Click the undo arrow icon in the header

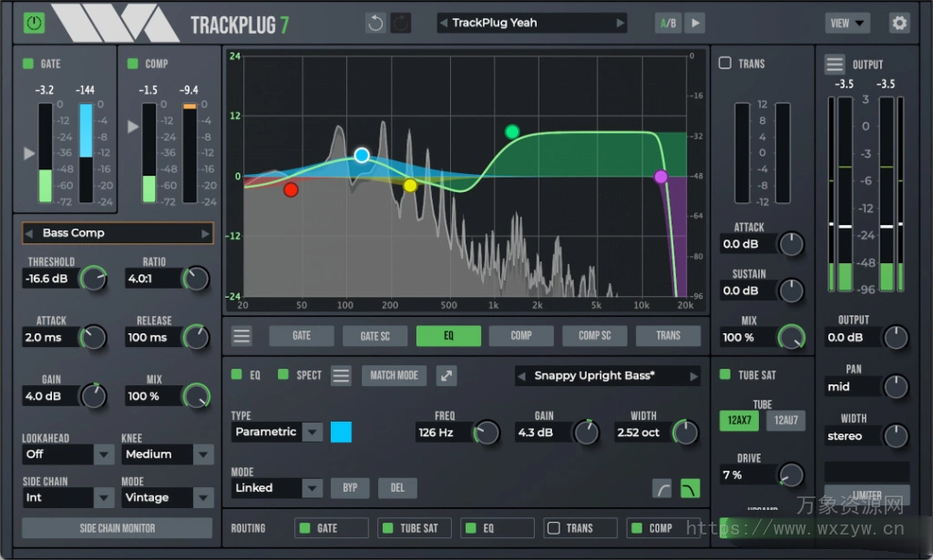tap(374, 23)
